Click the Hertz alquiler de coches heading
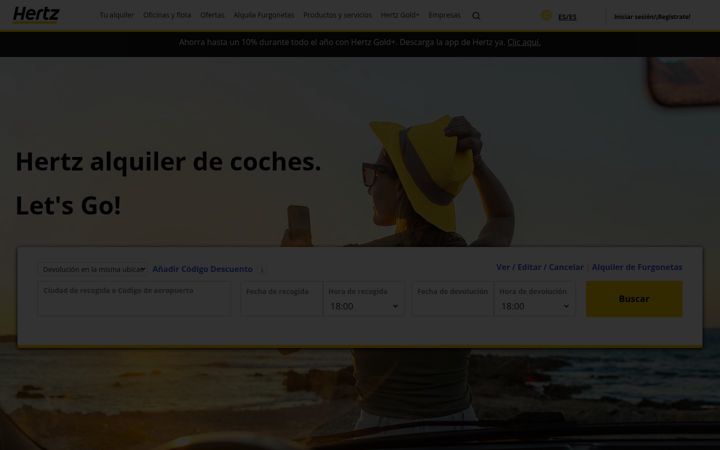 click(168, 162)
